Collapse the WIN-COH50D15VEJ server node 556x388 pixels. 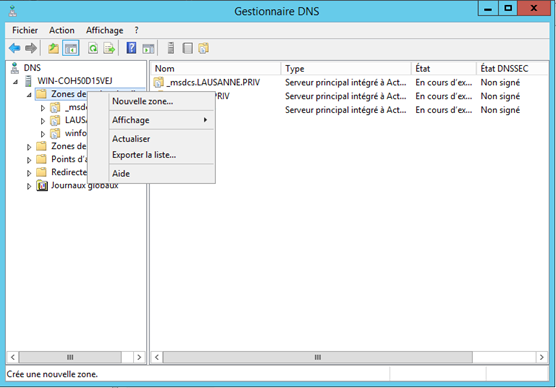pos(15,82)
